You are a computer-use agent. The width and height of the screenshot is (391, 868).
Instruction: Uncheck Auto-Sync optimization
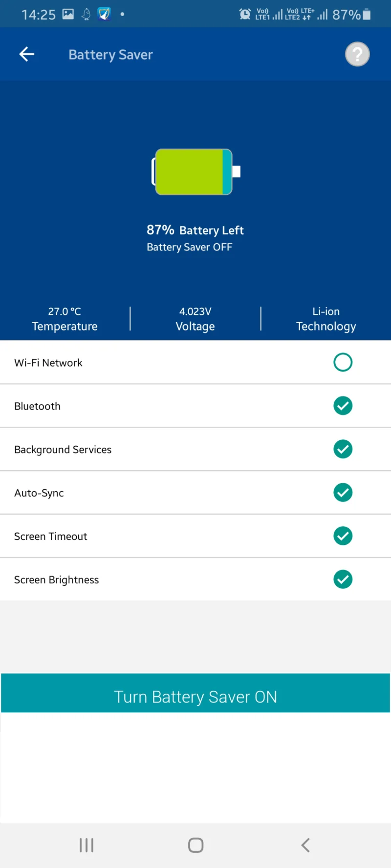(x=343, y=493)
